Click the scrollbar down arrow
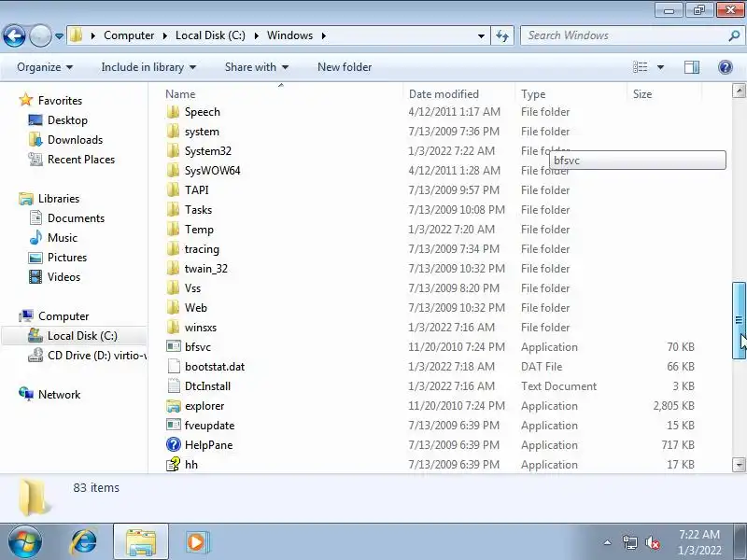747x560 pixels. point(739,464)
